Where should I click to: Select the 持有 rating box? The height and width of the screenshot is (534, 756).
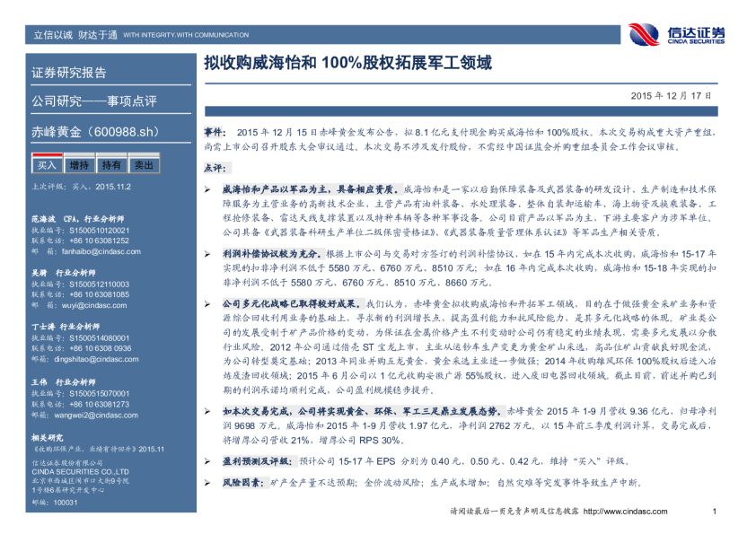click(111, 165)
